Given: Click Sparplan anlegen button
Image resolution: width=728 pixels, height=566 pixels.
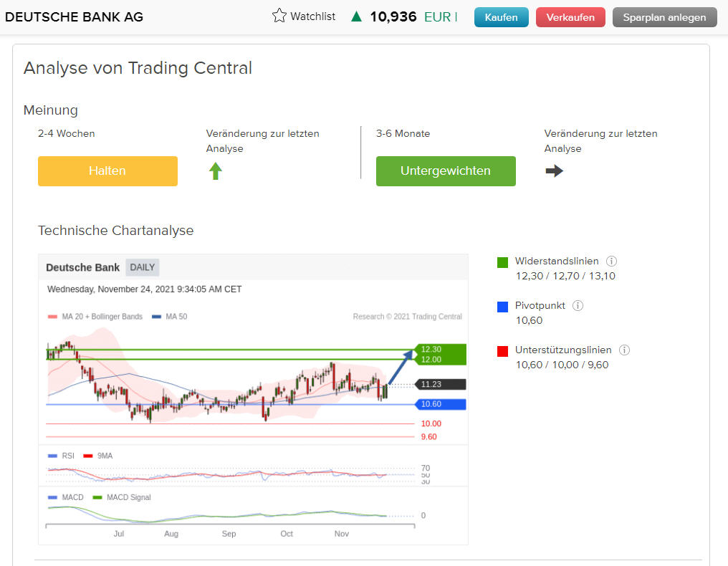Looking at the screenshot, I should [x=664, y=17].
